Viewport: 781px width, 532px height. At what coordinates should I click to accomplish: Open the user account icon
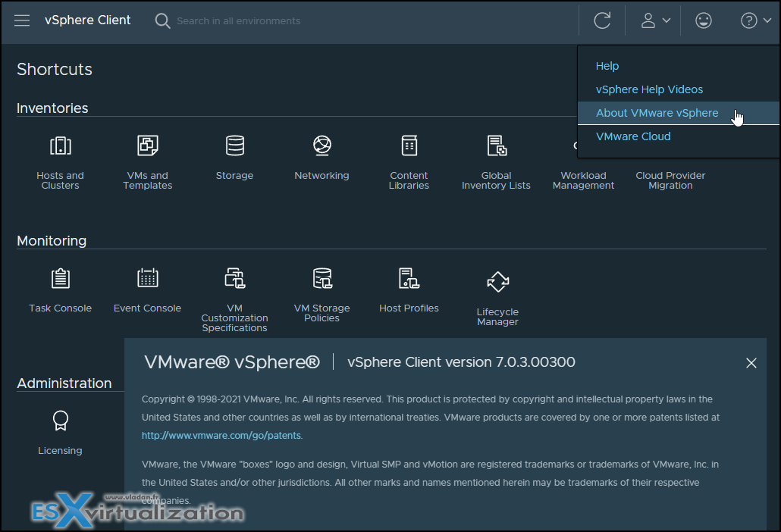(648, 20)
